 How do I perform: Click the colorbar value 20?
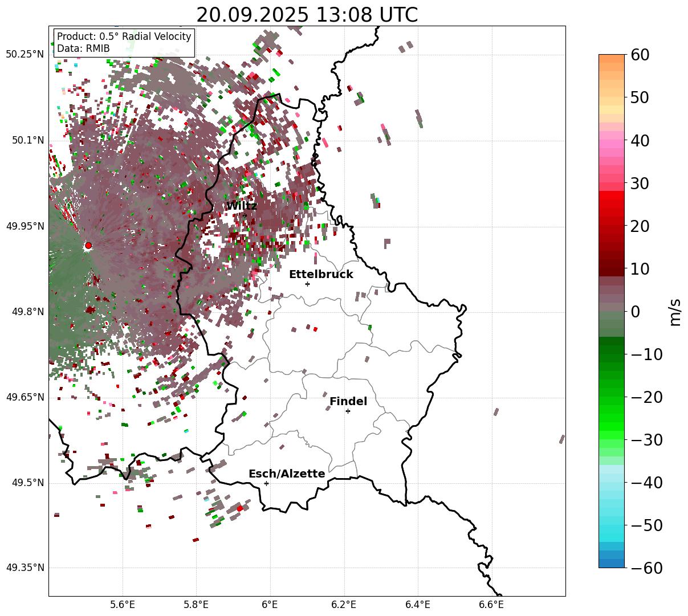[x=640, y=226]
